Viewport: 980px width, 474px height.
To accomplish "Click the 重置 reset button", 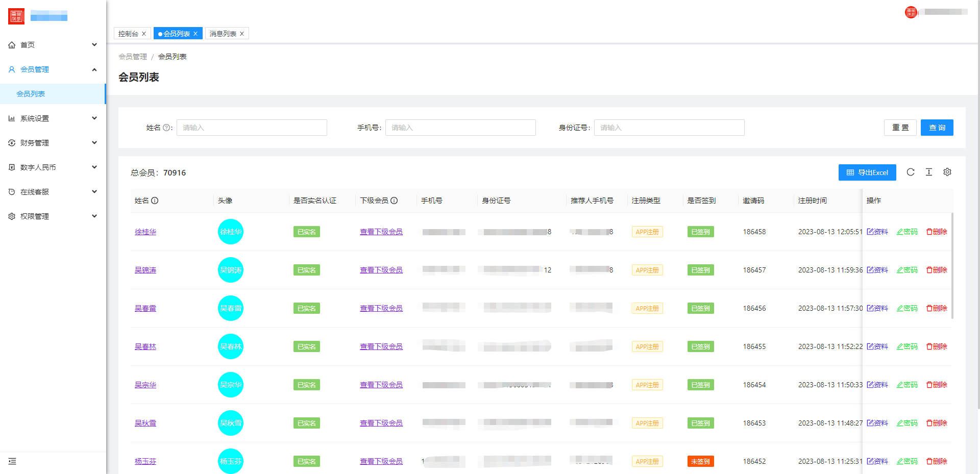I will [900, 128].
